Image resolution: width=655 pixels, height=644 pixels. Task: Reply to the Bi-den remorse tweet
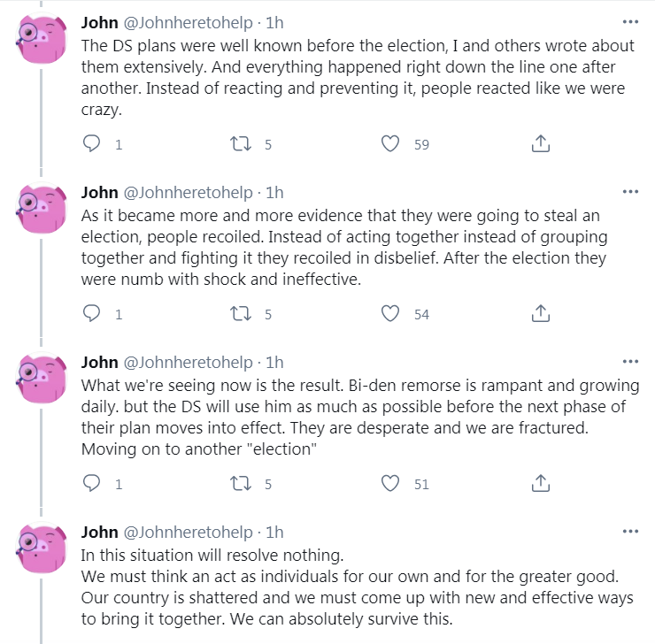tap(91, 483)
